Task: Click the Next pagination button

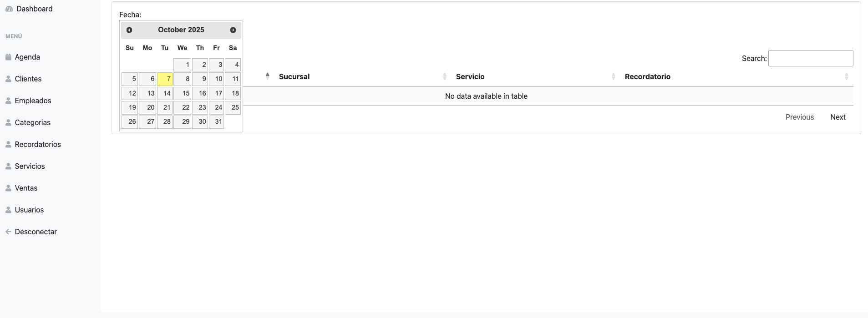Action: click(x=838, y=117)
